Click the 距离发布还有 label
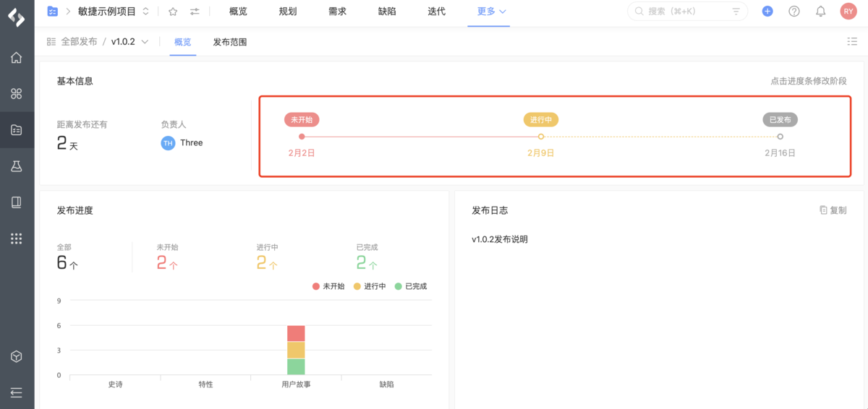This screenshot has height=409, width=868. [82, 124]
